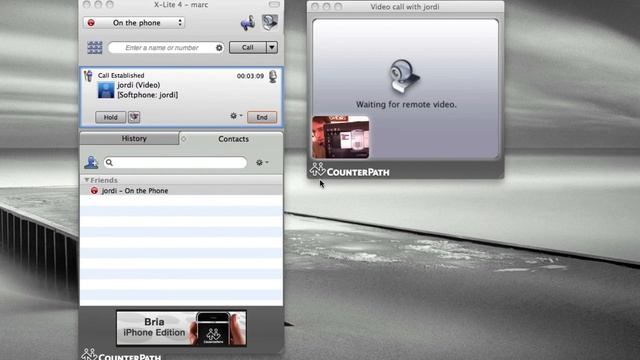The image size is (640, 360).
Task: Click the webcam icon in the video window
Action: (x=404, y=77)
